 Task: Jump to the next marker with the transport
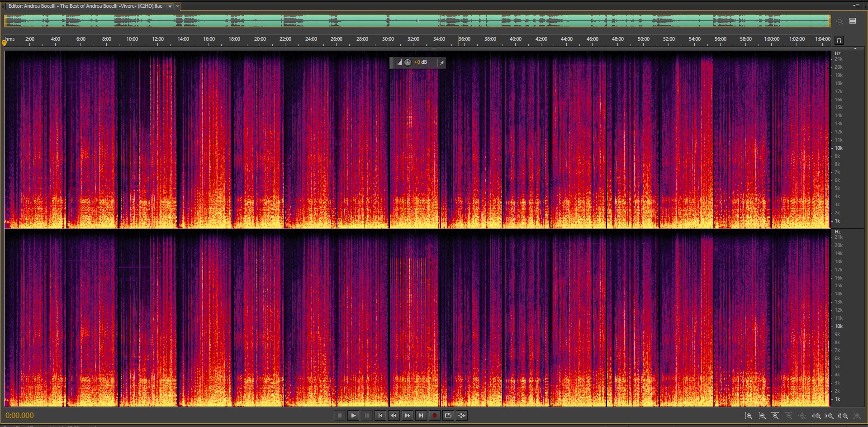click(421, 415)
